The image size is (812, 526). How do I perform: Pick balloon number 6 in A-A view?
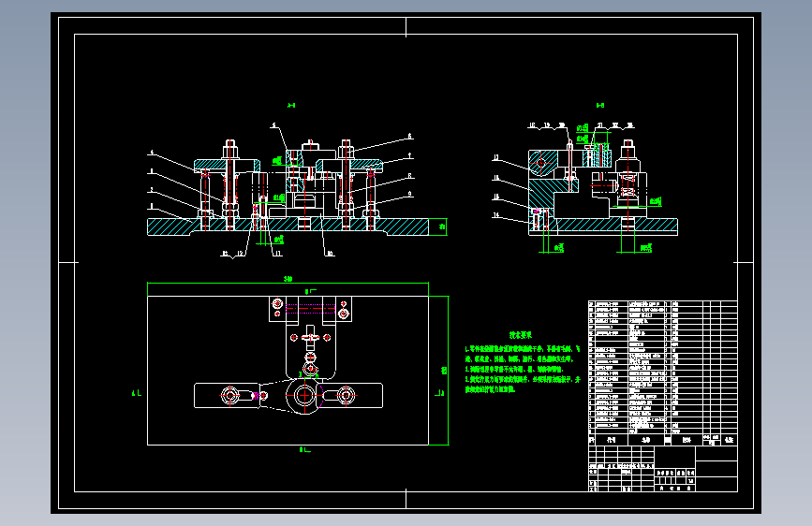point(409,136)
